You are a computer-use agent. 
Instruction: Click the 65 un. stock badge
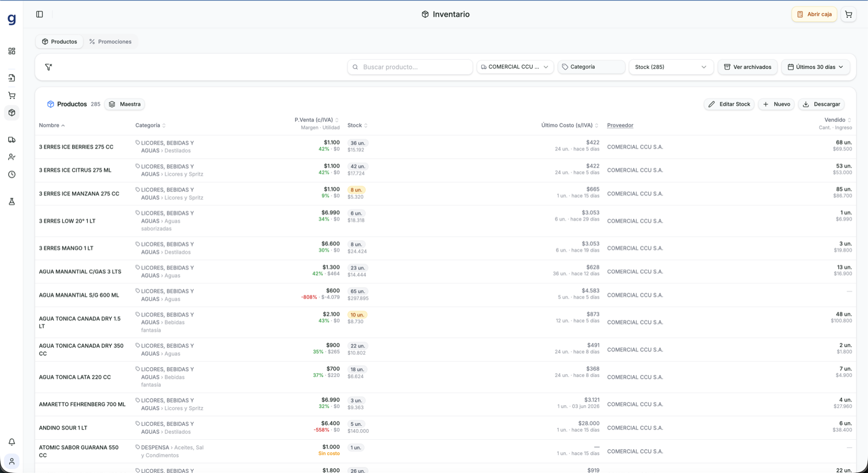point(358,292)
